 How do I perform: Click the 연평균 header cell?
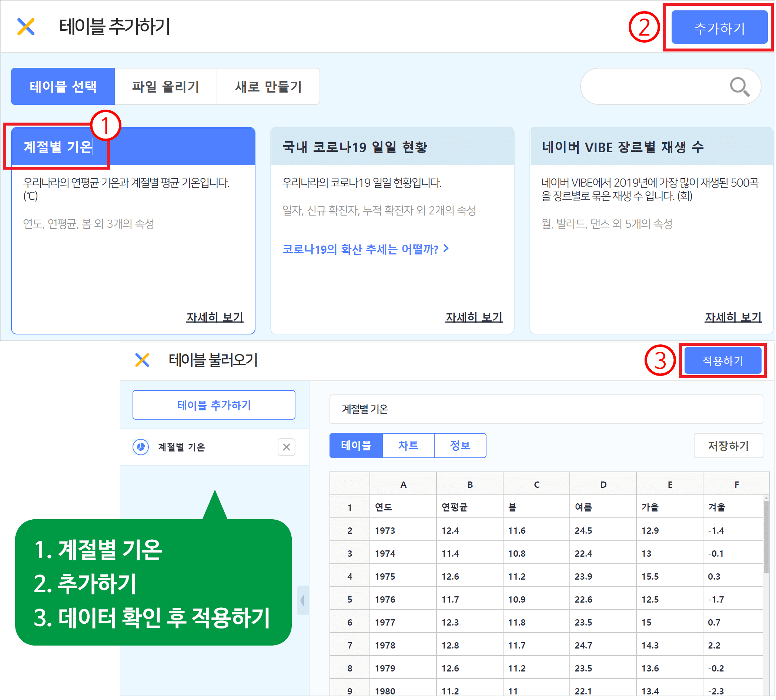470,507
